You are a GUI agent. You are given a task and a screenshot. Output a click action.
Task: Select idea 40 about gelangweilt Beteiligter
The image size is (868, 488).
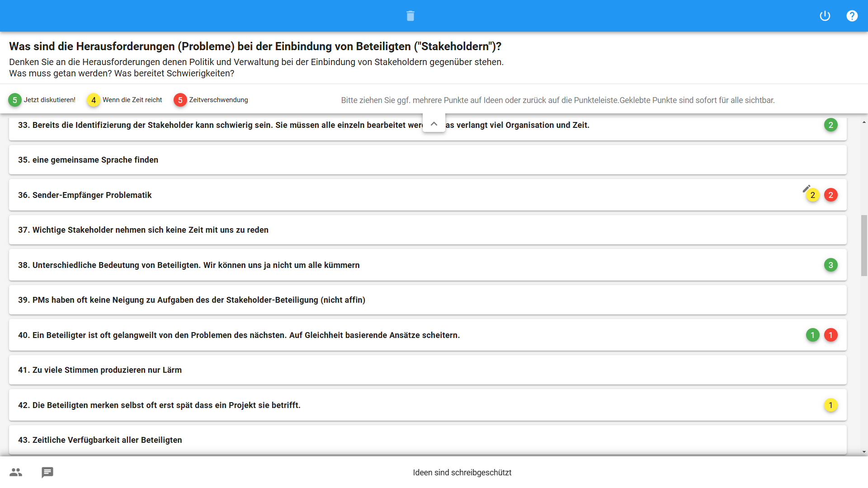(x=428, y=335)
